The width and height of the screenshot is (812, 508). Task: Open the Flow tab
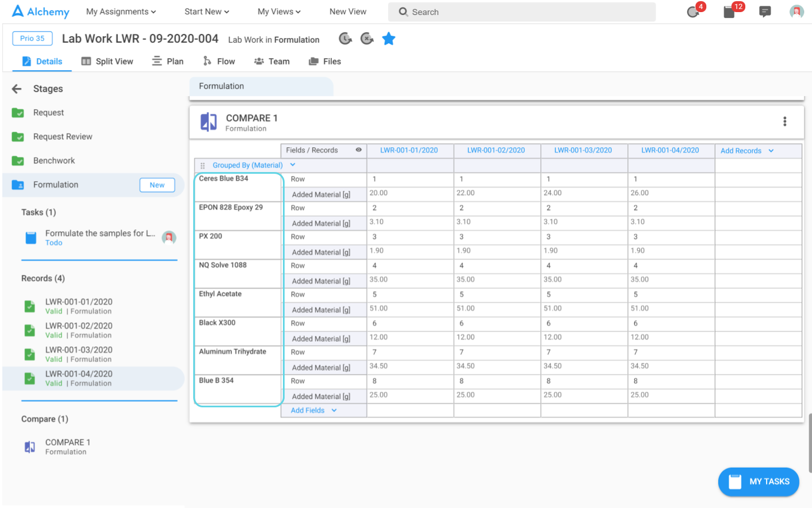pyautogui.click(x=219, y=62)
